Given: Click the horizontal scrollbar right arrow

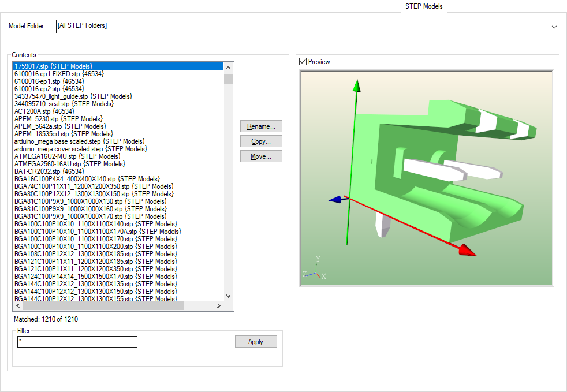Looking at the screenshot, I should 219,306.
